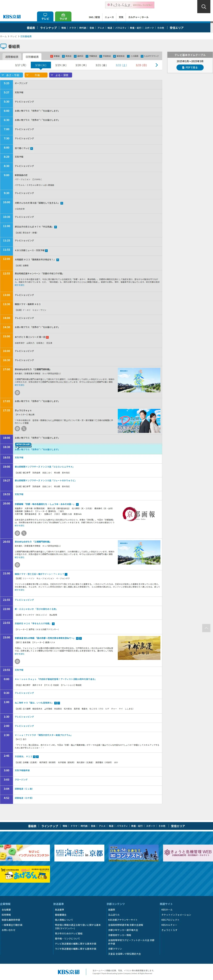
Task: Show next week with the date-row arrow
Action: 156,65
